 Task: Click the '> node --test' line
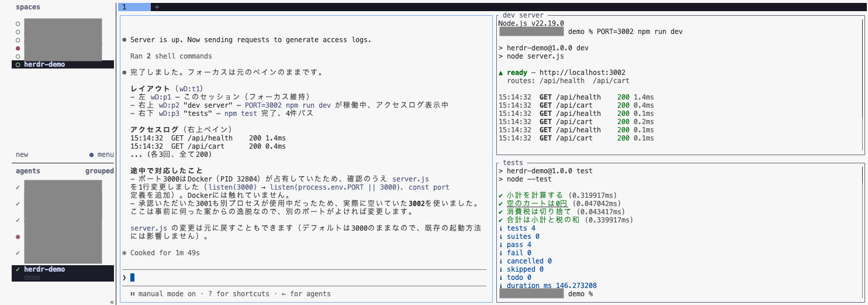coord(525,179)
